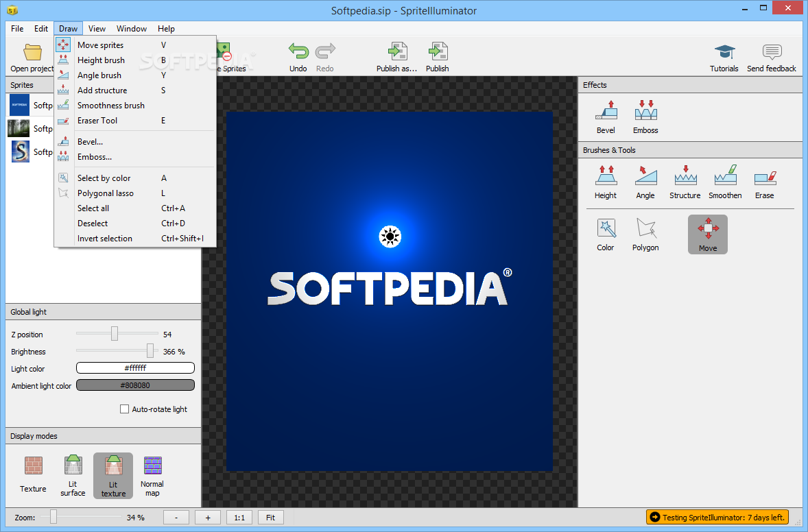Choose Select by color menu entry
Viewport: 808px width, 532px height.
point(135,178)
